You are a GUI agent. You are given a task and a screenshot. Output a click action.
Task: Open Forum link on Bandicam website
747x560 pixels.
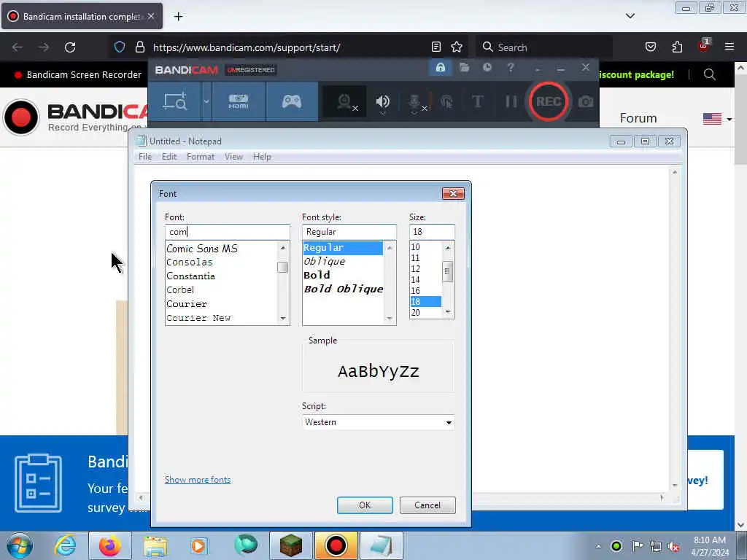point(638,118)
